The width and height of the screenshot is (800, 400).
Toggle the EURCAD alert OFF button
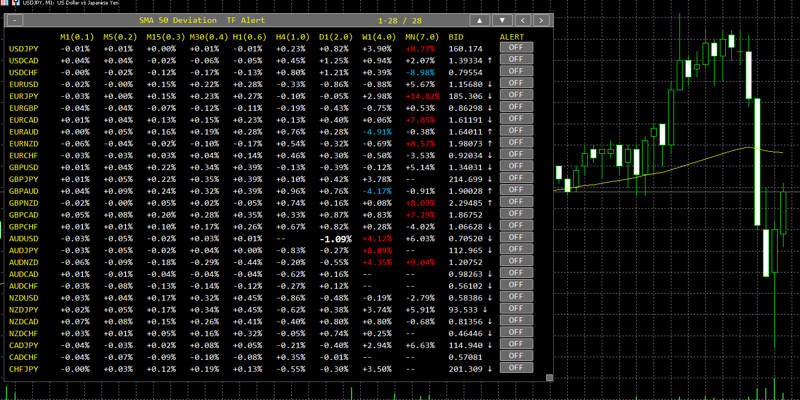tap(516, 118)
